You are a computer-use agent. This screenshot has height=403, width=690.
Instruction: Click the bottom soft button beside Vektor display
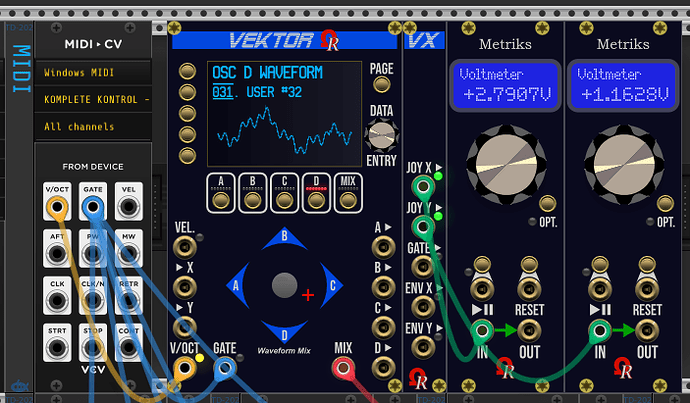pos(187,156)
